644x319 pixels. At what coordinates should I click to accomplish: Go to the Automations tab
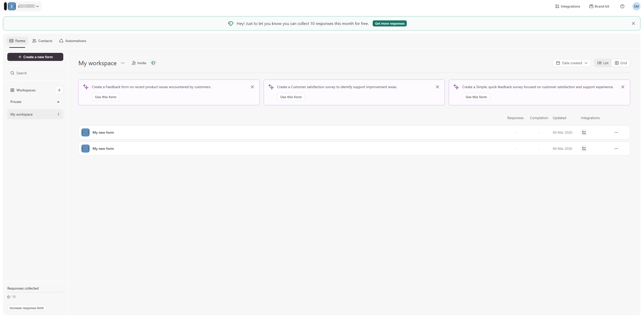click(73, 41)
